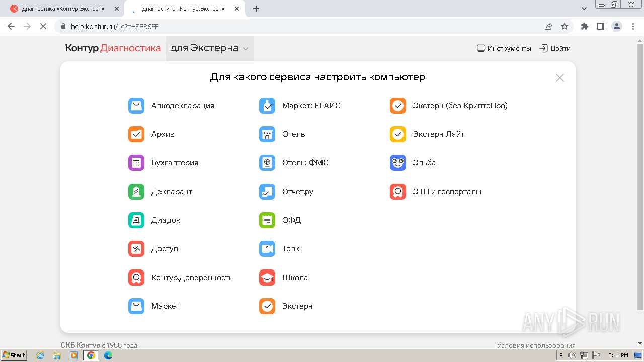Open the Условия использования link
Image resolution: width=644 pixels, height=362 pixels.
pyautogui.click(x=536, y=345)
